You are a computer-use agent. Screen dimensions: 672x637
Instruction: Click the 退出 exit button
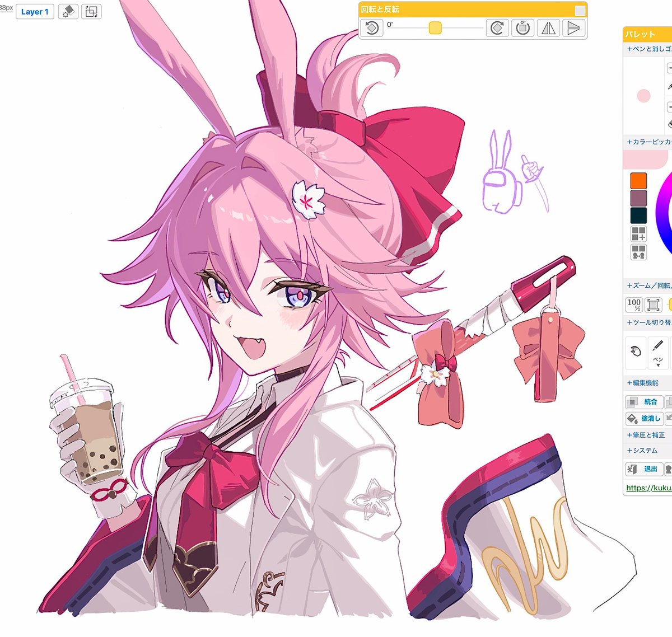click(644, 469)
